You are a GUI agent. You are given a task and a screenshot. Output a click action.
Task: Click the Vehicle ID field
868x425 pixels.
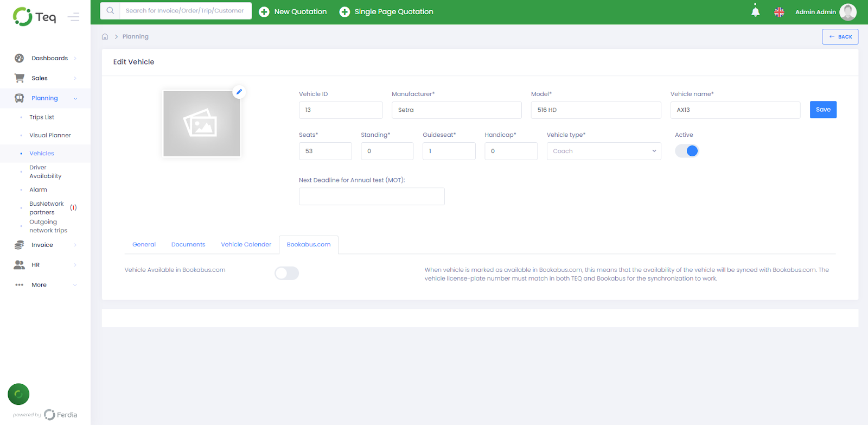[341, 110]
